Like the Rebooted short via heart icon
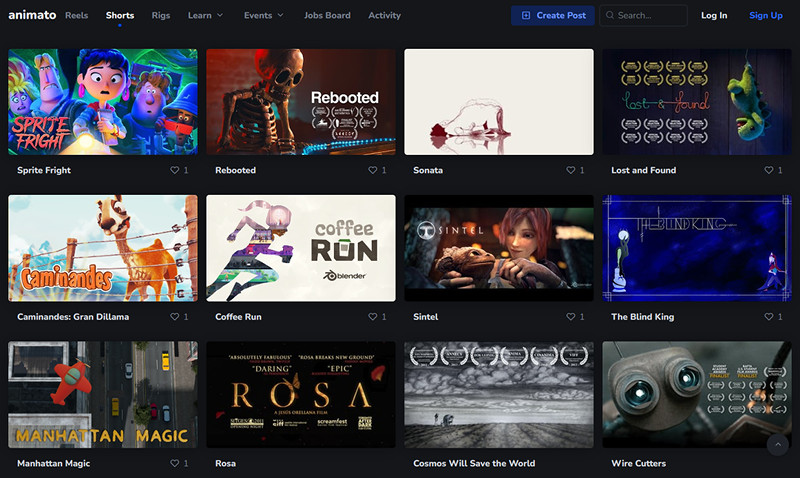Screen dimensions: 800x478 pyautogui.click(x=372, y=170)
